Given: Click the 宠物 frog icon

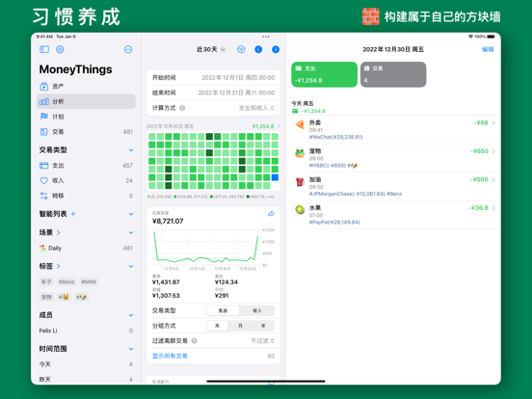Looking at the screenshot, I should pos(300,153).
